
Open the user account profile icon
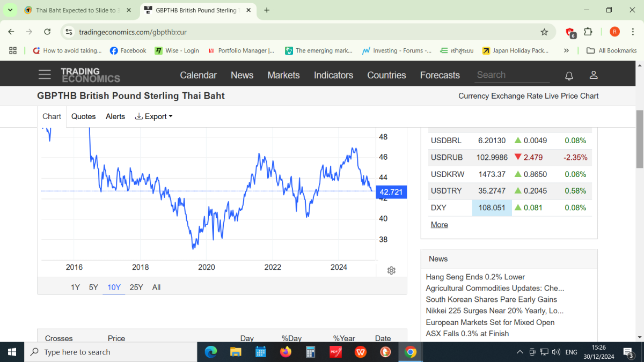[x=594, y=75]
